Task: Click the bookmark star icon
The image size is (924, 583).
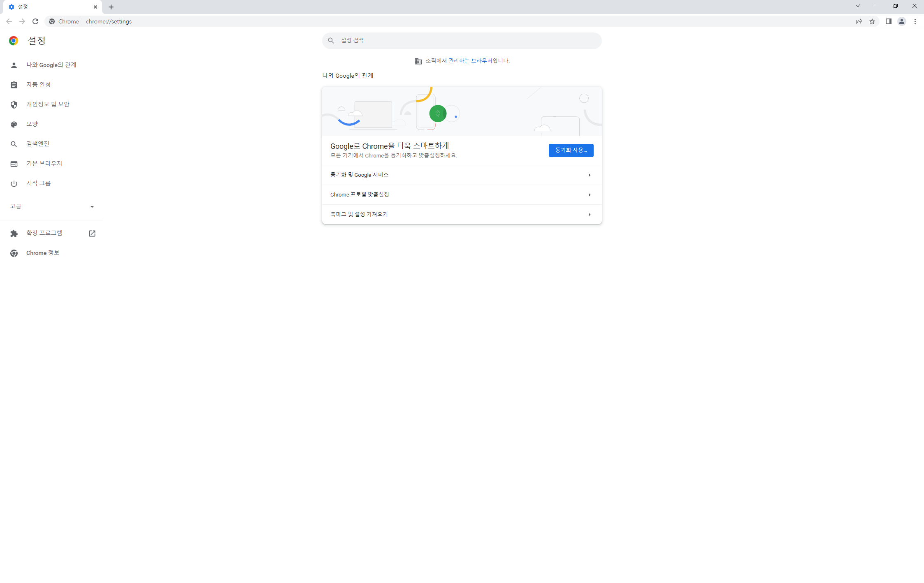Action: [x=872, y=21]
